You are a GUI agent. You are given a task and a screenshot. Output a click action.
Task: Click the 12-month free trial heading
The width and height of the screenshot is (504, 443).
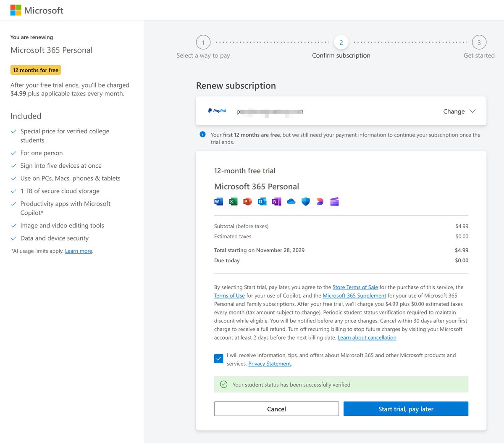pyautogui.click(x=245, y=171)
